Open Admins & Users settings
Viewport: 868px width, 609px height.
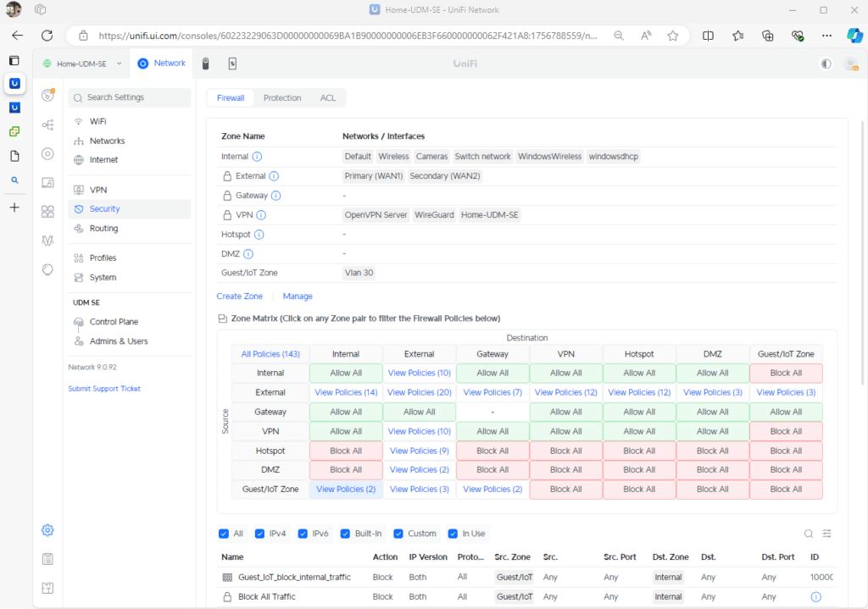point(130,341)
